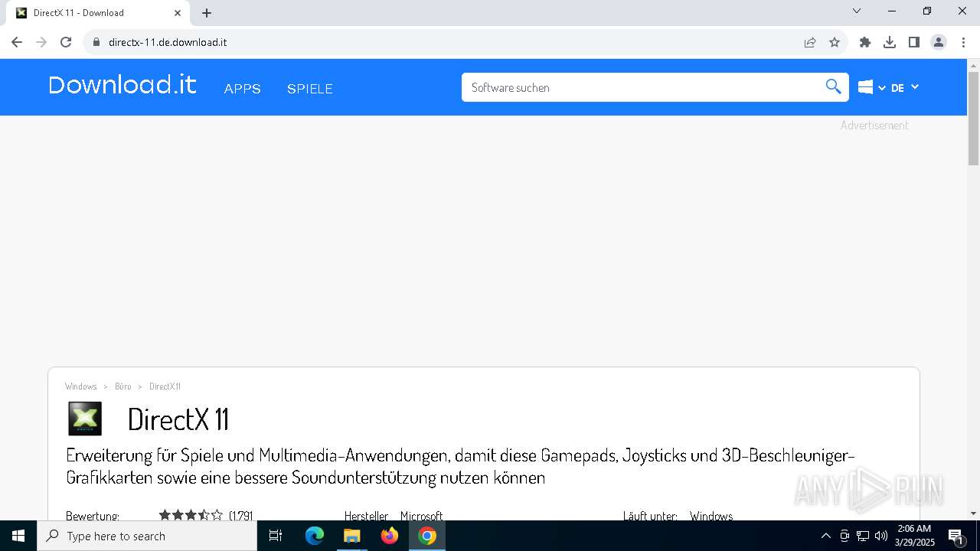980x551 pixels.
Task: Click the DirectX 11 app logo
Action: pyautogui.click(x=85, y=419)
